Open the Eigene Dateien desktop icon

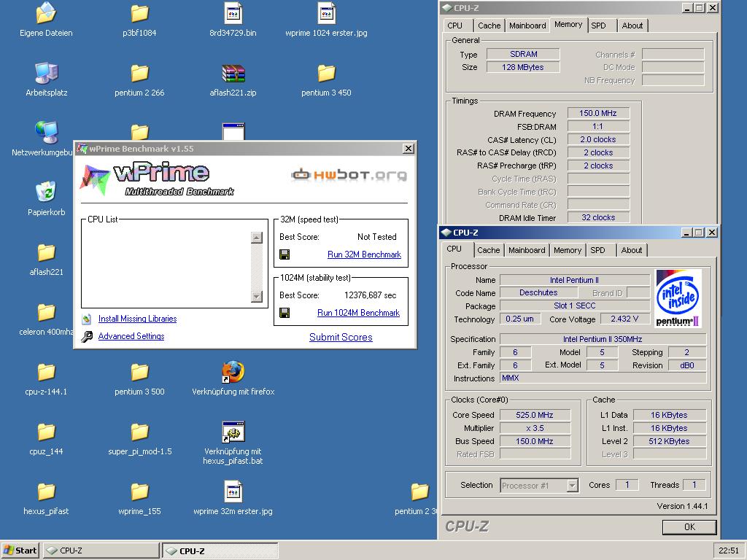pyautogui.click(x=46, y=13)
